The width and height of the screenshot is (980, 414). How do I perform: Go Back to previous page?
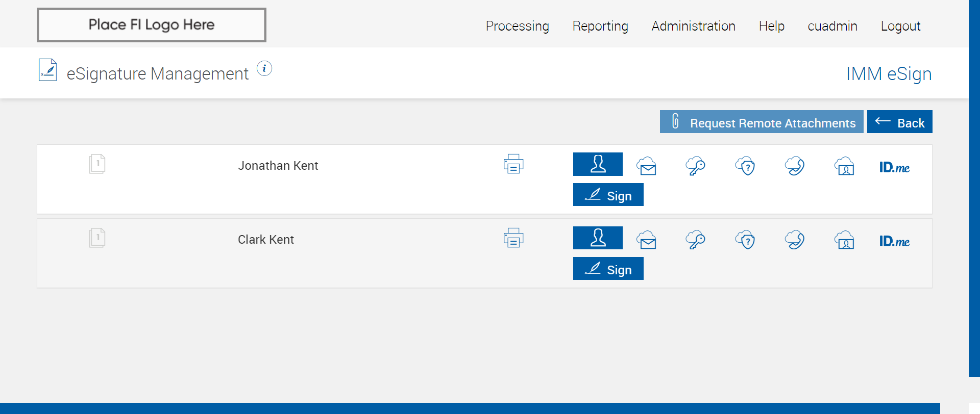[899, 122]
